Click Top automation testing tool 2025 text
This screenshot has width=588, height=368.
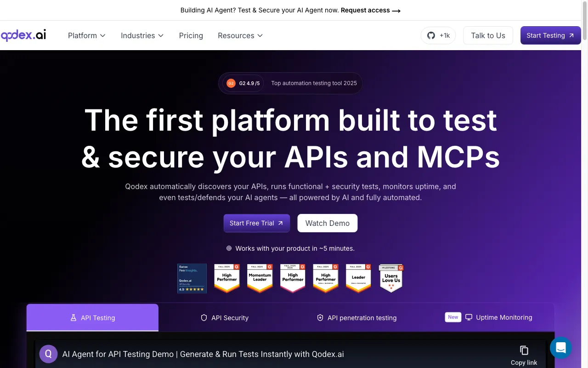click(x=314, y=83)
